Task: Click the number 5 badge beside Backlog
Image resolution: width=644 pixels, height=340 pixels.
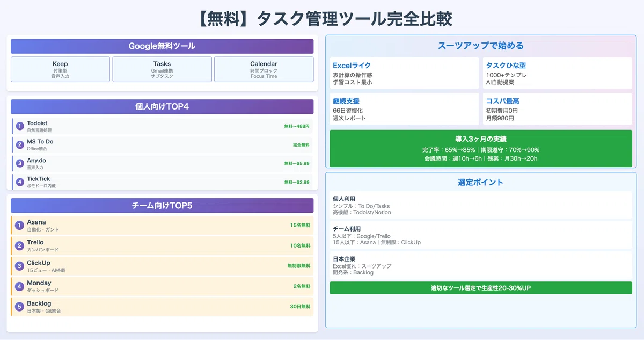Action: 20,307
